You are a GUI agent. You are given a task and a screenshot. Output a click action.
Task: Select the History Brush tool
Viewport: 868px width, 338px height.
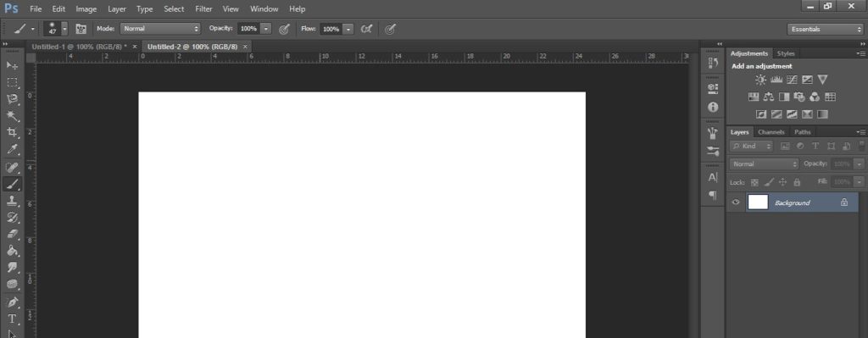(12, 217)
